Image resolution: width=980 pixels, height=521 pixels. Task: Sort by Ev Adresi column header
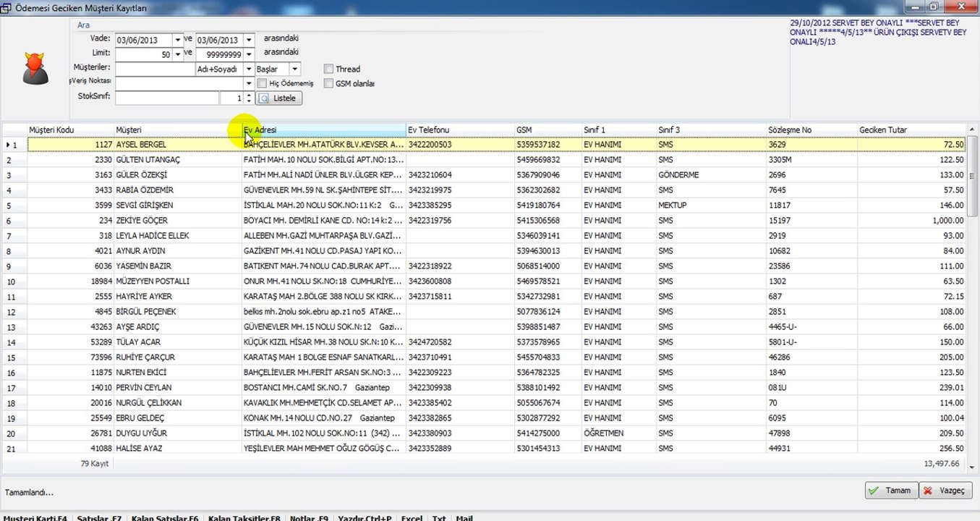click(x=323, y=130)
